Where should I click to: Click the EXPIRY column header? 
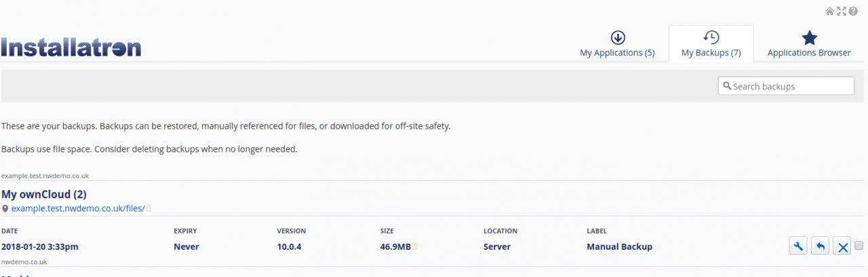click(x=185, y=231)
